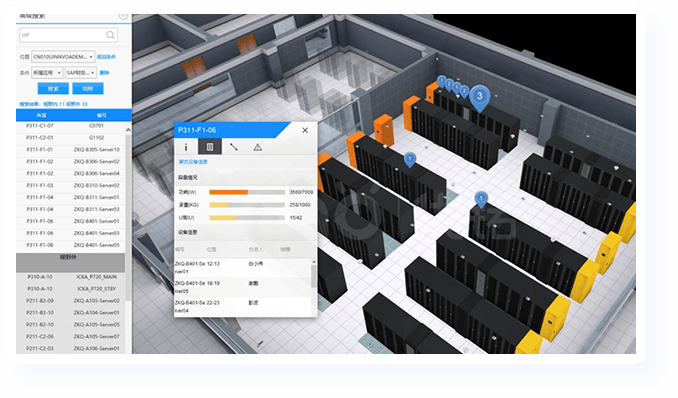This screenshot has width=678, height=398.
Task: Select the row with ZXQ-A104-Server01
Action: coord(71,312)
